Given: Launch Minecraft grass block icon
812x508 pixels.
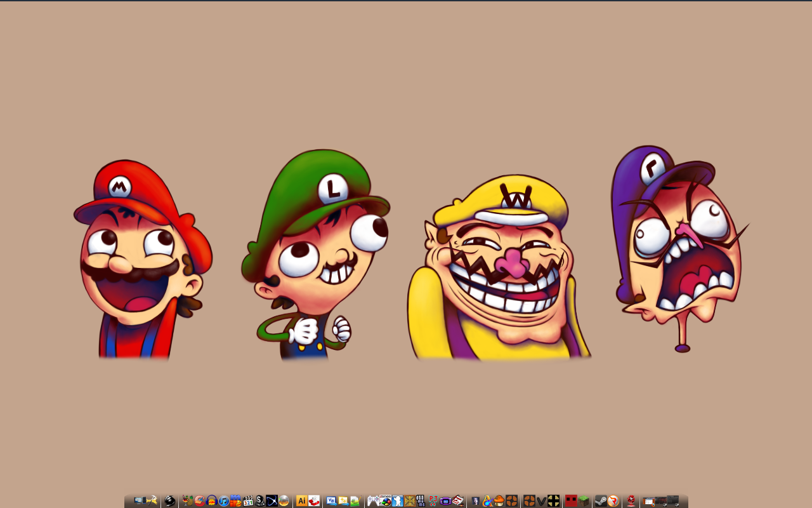Looking at the screenshot, I should click(x=584, y=500).
